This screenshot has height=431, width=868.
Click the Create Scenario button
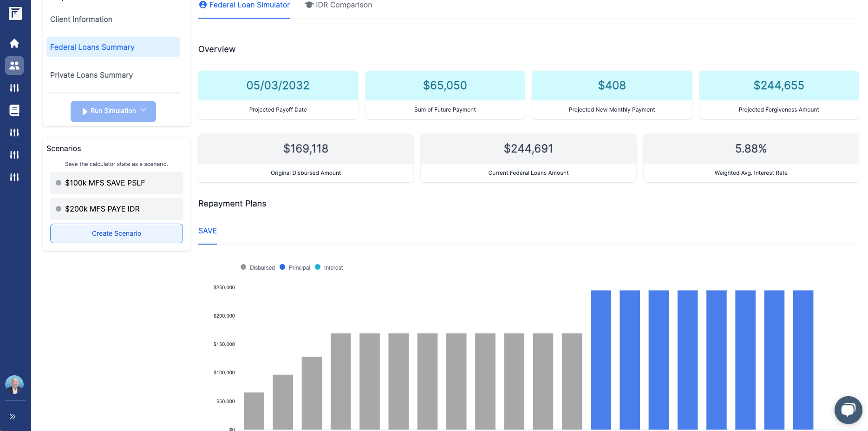pyautogui.click(x=117, y=233)
